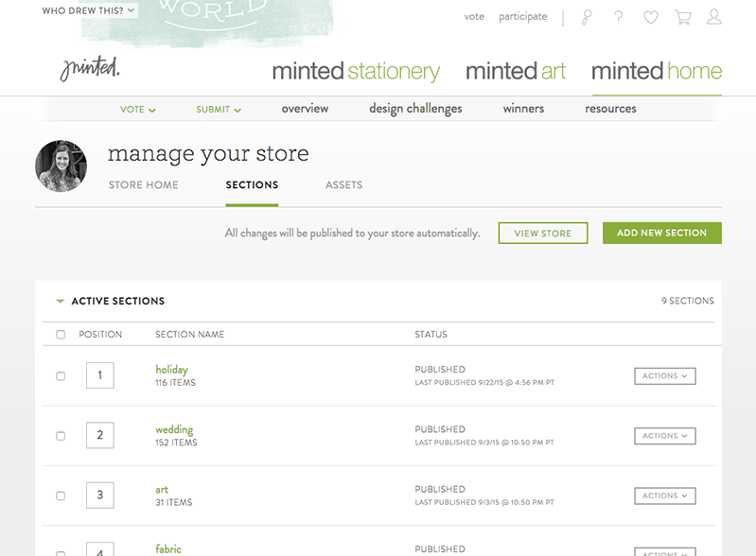Open 'Who drew this?' dropdown
This screenshot has height=556, width=756.
(x=89, y=11)
